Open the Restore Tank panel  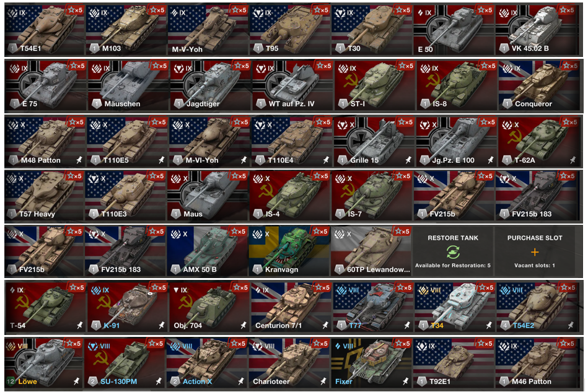tap(453, 251)
